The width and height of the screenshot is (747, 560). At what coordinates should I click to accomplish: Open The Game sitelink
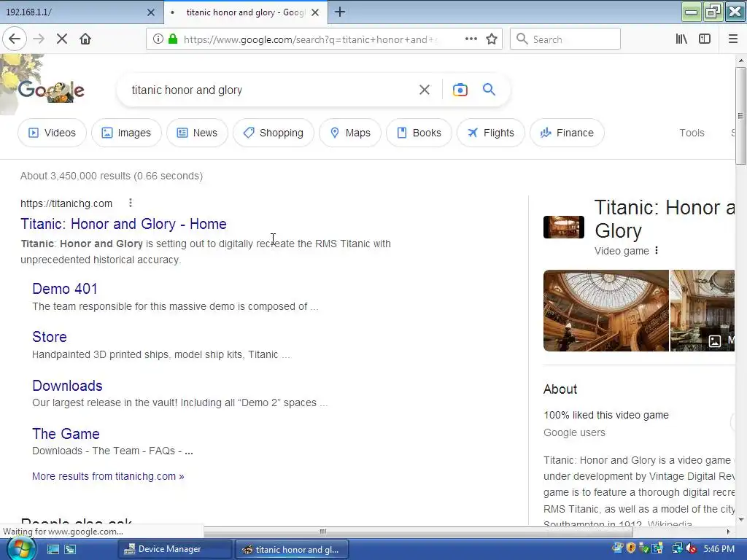point(66,434)
